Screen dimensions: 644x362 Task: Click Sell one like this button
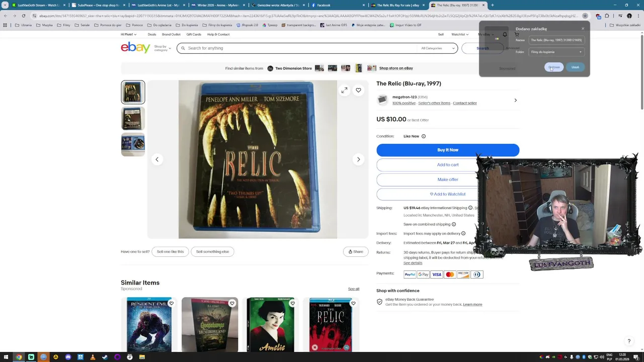(x=170, y=251)
